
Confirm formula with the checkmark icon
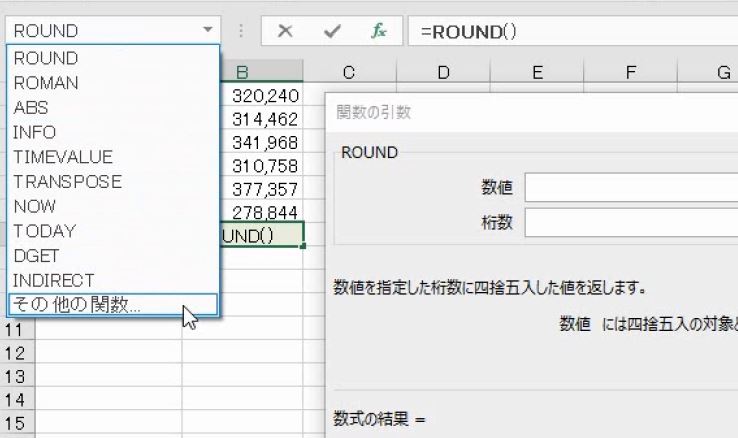pos(332,31)
